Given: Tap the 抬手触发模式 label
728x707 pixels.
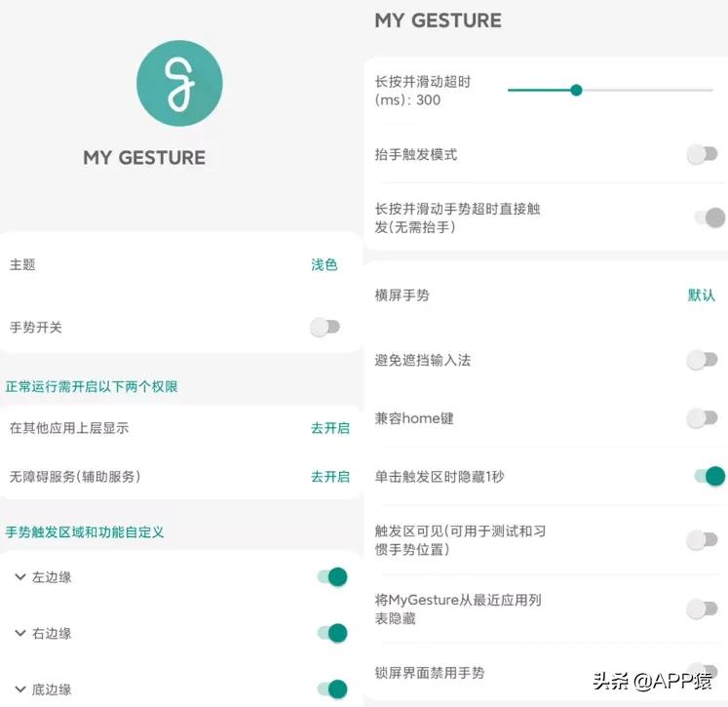Looking at the screenshot, I should tap(416, 154).
